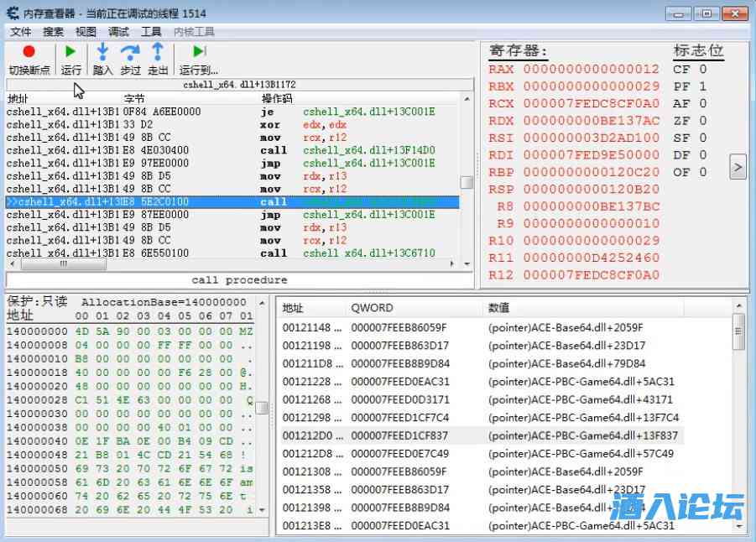Open the 调试 (Debug) menu
Screen dimensions: 756x542
(x=118, y=32)
